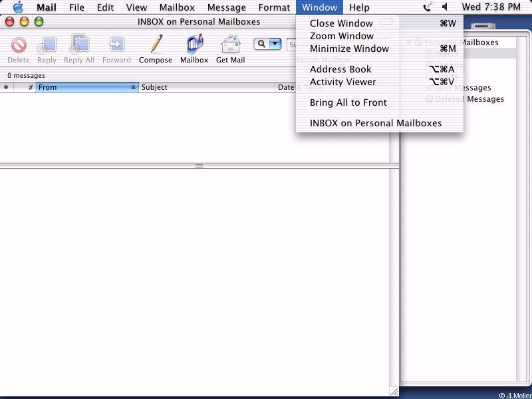Click the yellow minimize window button
Image resolution: width=532 pixels, height=399 pixels.
point(24,22)
